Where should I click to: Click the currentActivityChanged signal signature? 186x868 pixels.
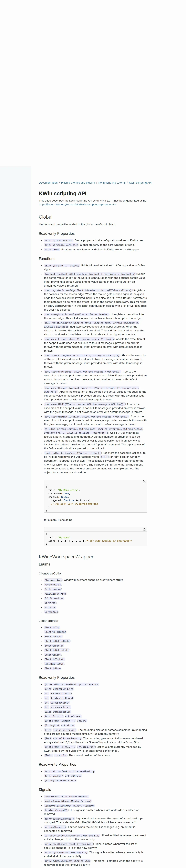pyautogui.click(x=72, y=836)
